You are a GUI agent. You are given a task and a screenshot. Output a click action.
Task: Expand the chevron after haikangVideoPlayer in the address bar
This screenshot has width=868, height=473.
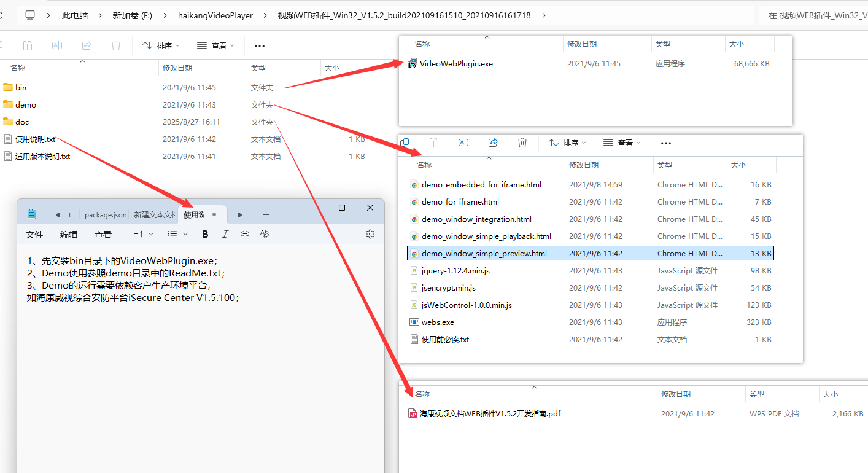coord(265,15)
